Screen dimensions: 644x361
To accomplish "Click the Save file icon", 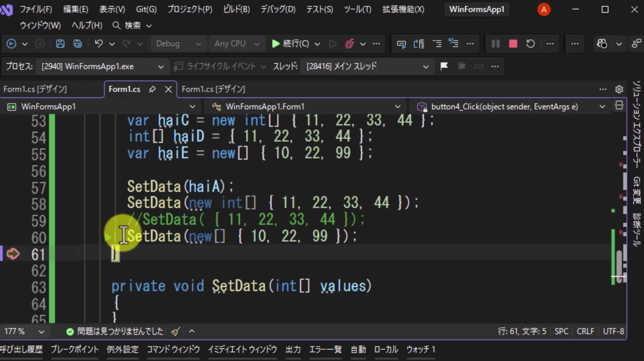I will [x=60, y=44].
